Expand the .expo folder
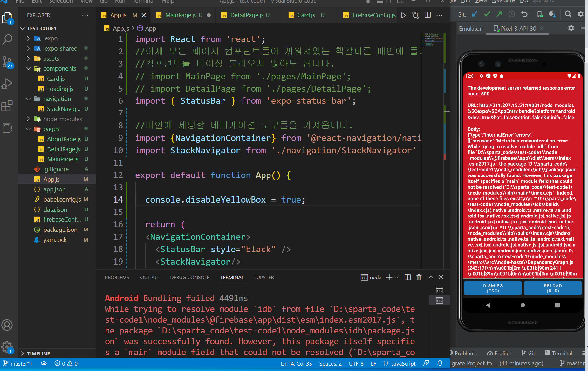The image size is (588, 371). [28, 38]
